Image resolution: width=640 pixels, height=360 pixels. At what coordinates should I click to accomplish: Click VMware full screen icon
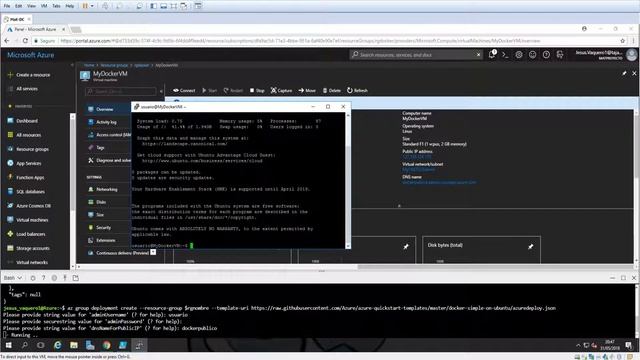click(173, 6)
